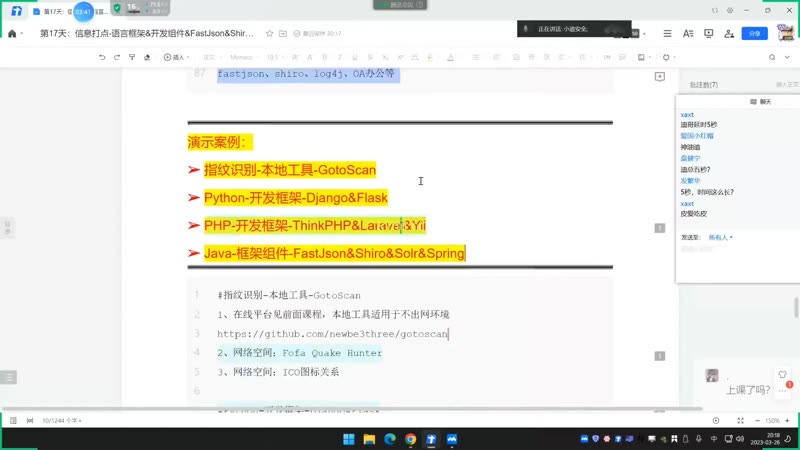800x450 pixels.
Task: Zoom out with the minus button
Action: tap(757, 420)
